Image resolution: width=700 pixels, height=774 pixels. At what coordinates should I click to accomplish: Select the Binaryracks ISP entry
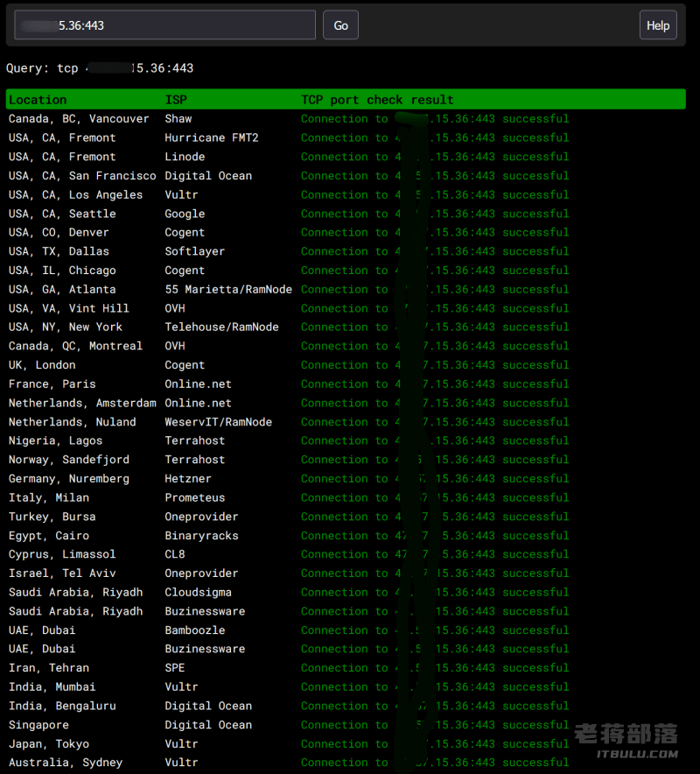[201, 536]
